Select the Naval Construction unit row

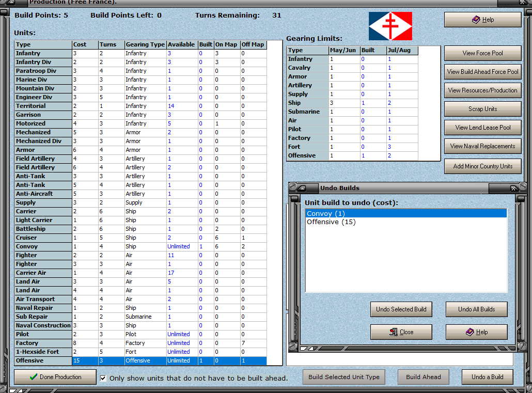(x=141, y=326)
